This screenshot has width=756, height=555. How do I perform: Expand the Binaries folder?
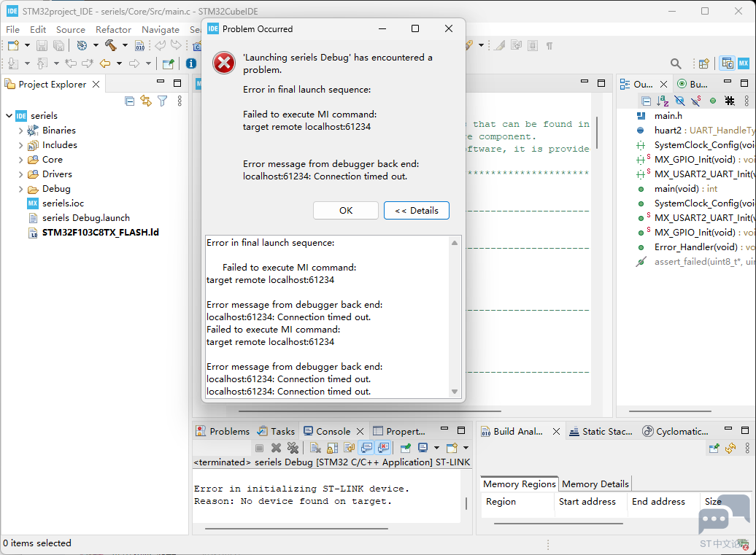[x=20, y=131]
